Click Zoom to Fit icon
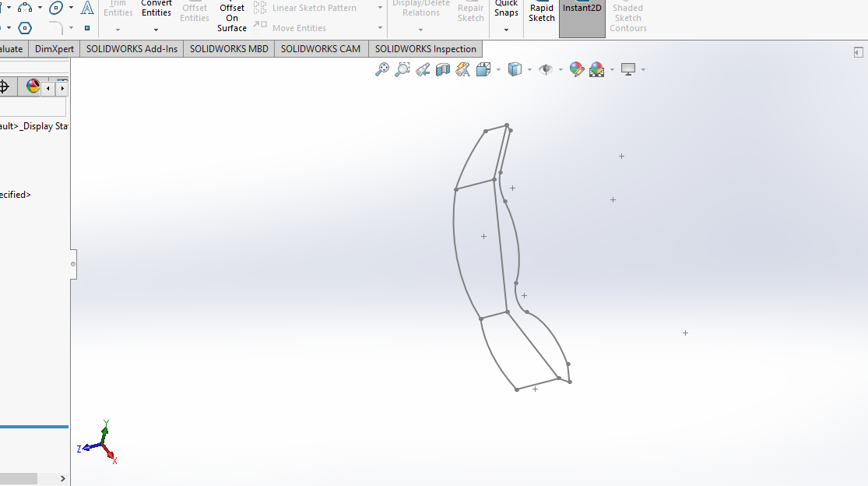 point(382,69)
